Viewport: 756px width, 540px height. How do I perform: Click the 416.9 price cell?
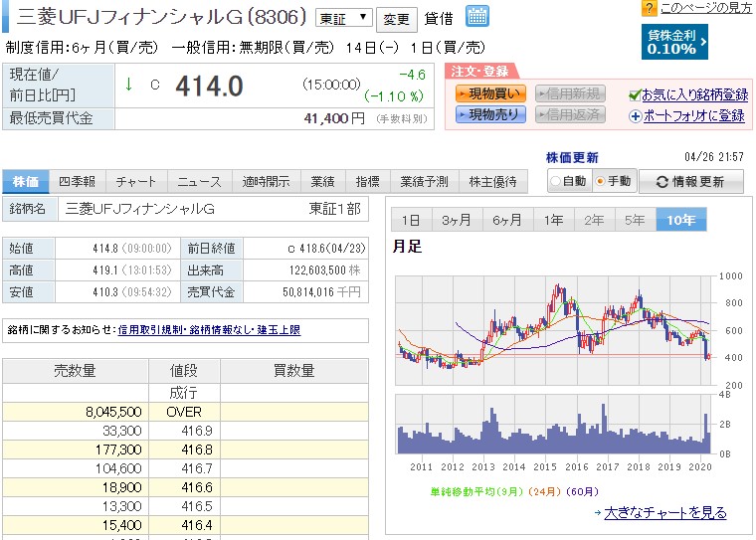click(x=184, y=431)
